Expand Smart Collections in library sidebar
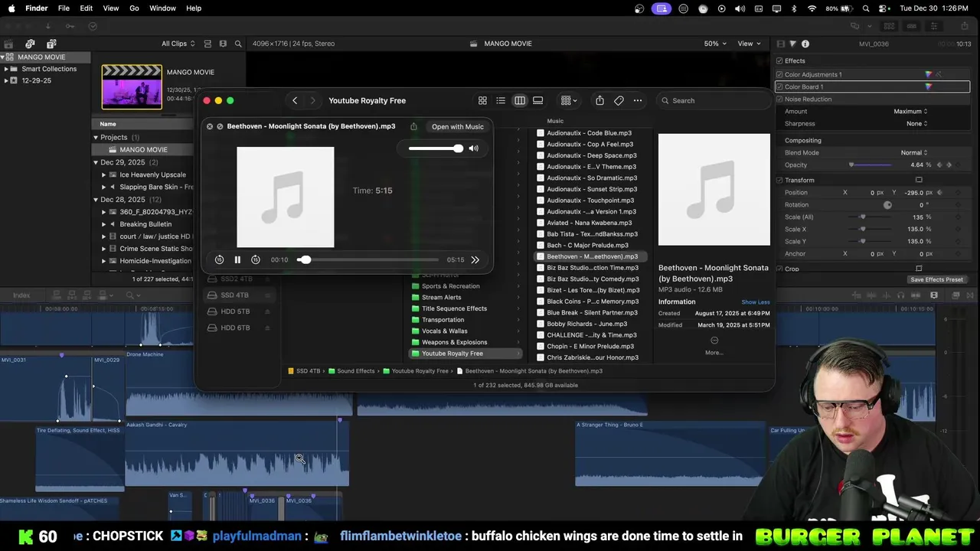980x551 pixels. pyautogui.click(x=6, y=69)
